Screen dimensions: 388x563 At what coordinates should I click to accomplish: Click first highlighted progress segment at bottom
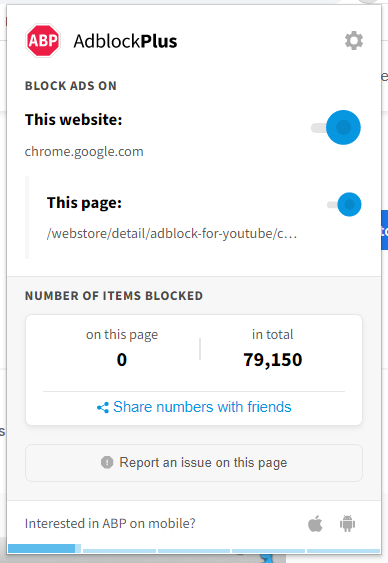pyautogui.click(x=44, y=548)
